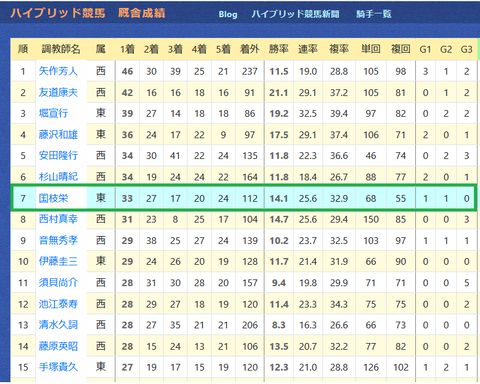Click the 調教師名 column header
This screenshot has height=384, width=480.
click(61, 49)
